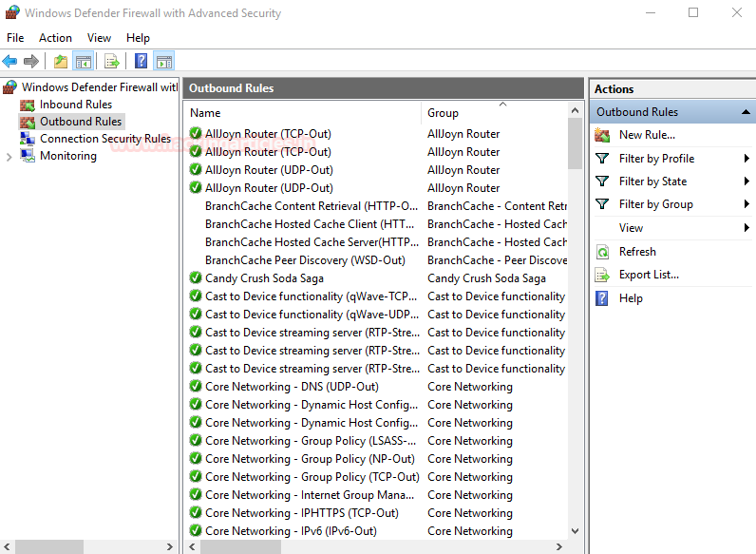The image size is (756, 554).
Task: Click rules list horizontal scrollbar right arrow
Action: tap(559, 546)
